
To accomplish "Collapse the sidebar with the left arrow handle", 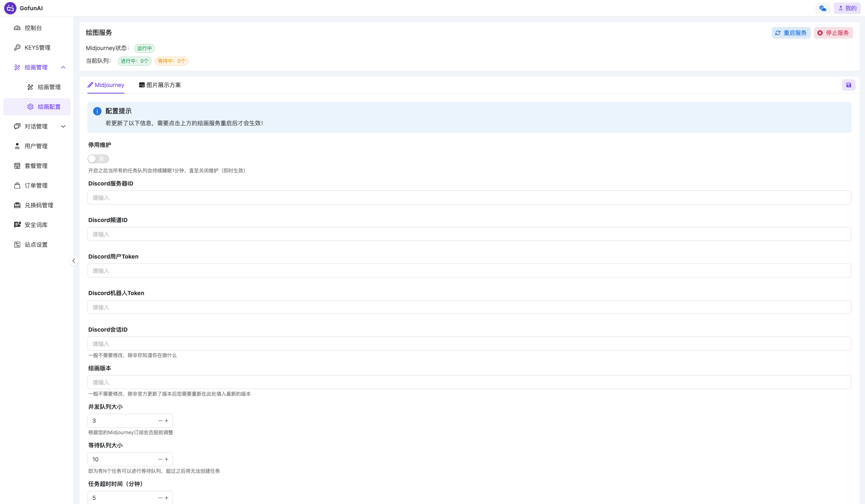I will tap(74, 261).
